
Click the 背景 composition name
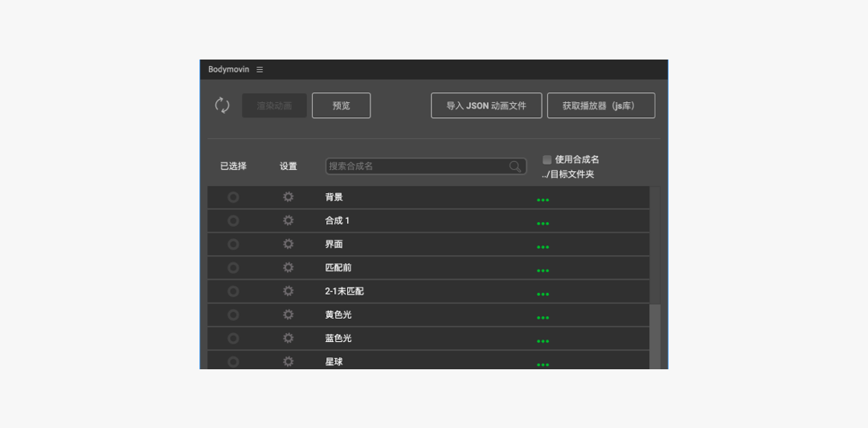point(334,197)
